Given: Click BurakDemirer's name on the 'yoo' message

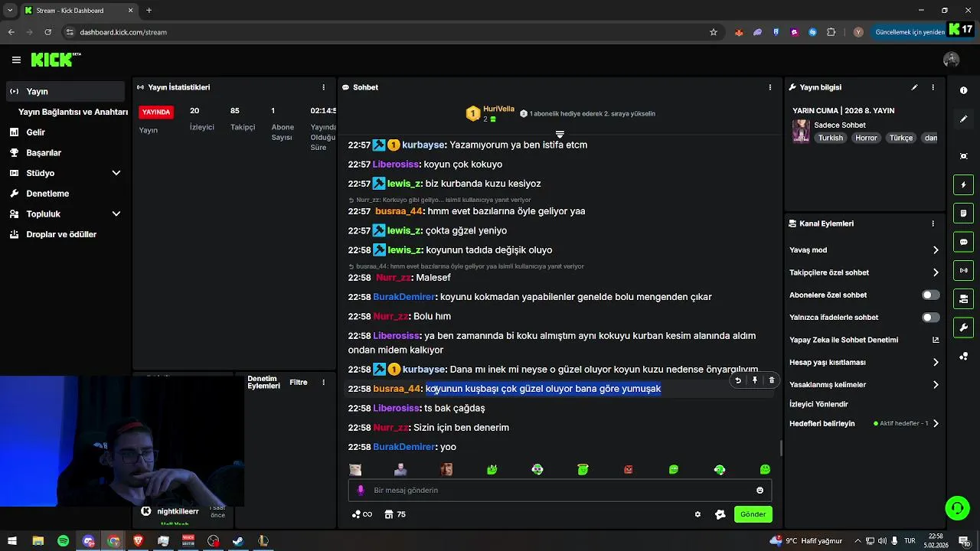Looking at the screenshot, I should [404, 447].
